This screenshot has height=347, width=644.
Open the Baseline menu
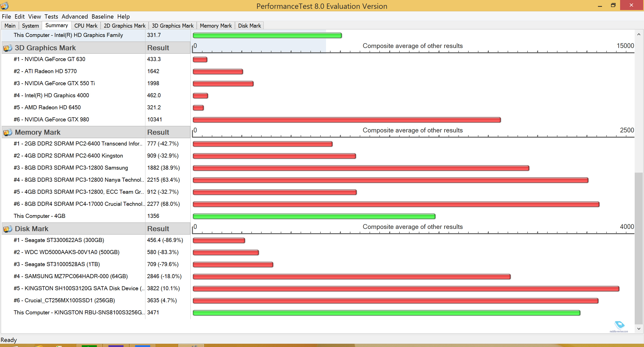point(102,17)
